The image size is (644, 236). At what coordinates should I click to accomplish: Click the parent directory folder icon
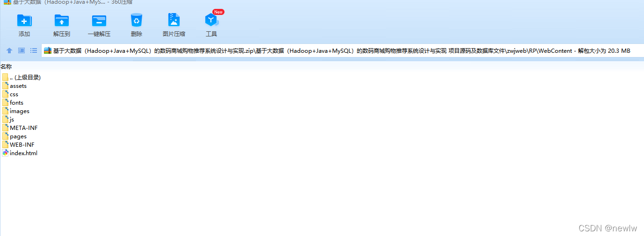coord(5,78)
